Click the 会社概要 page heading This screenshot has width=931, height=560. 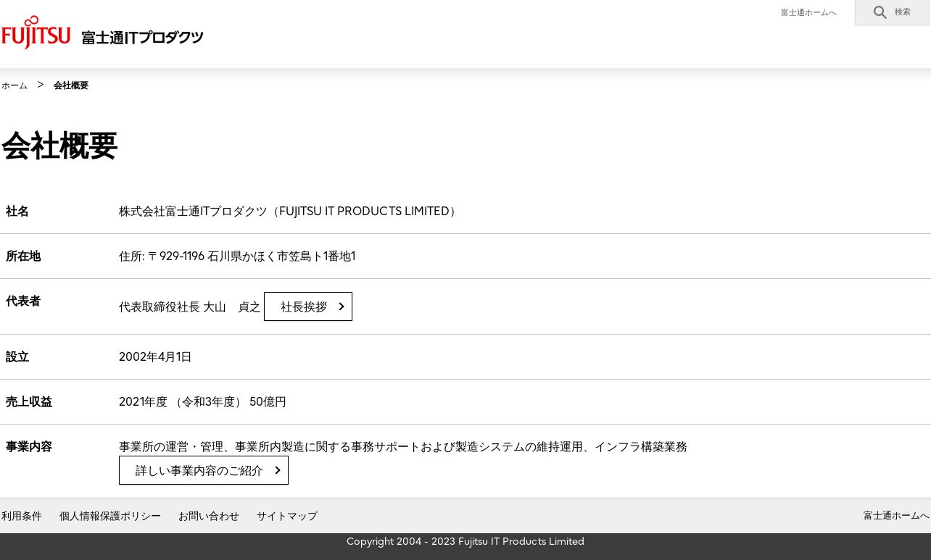[x=59, y=146]
